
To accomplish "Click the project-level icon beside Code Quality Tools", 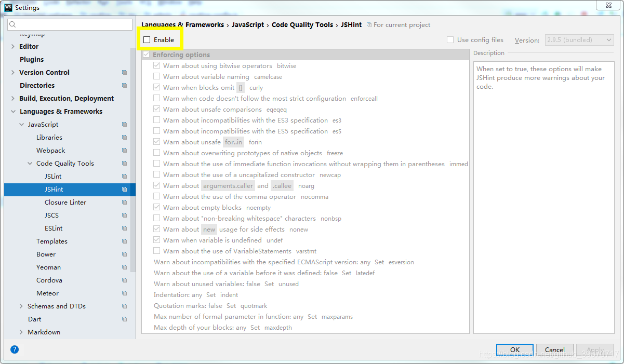I will pyautogui.click(x=124, y=164).
